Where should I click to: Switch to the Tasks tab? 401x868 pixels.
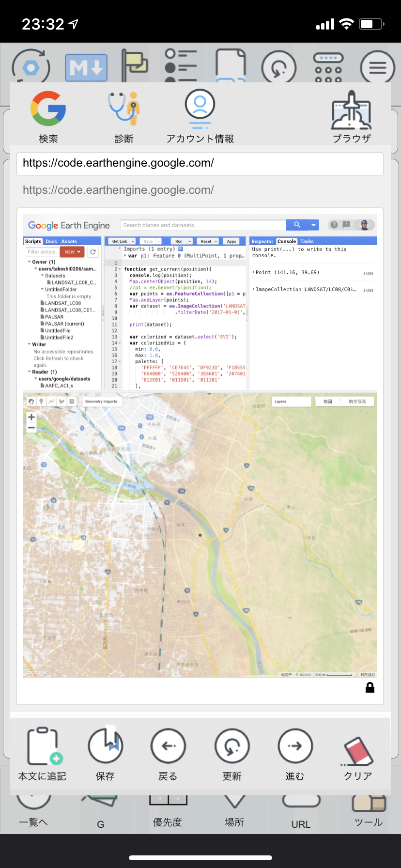pyautogui.click(x=307, y=241)
